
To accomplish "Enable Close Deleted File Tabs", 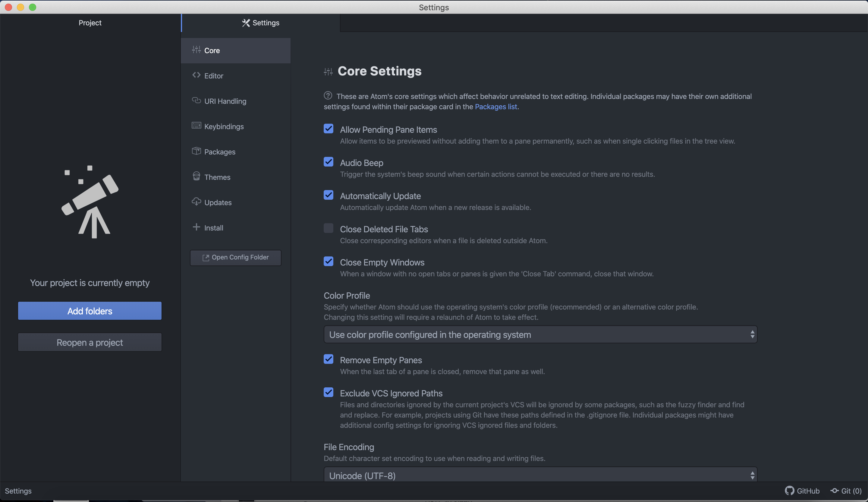I will 329,228.
